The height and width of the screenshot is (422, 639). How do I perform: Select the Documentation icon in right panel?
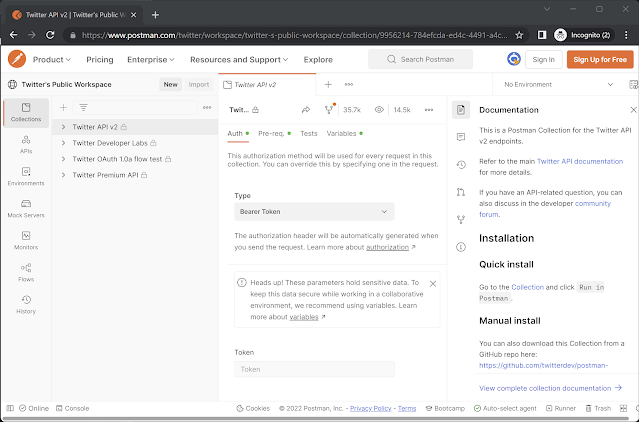tap(461, 110)
